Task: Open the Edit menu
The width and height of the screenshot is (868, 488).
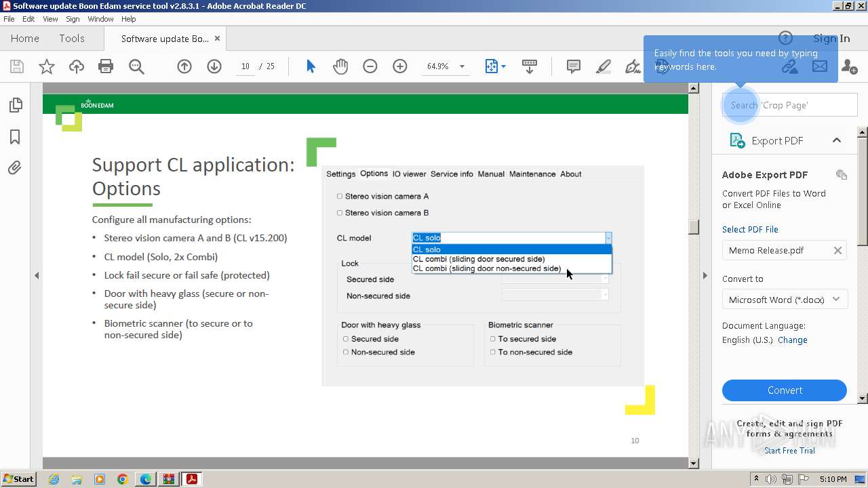Action: (x=28, y=19)
